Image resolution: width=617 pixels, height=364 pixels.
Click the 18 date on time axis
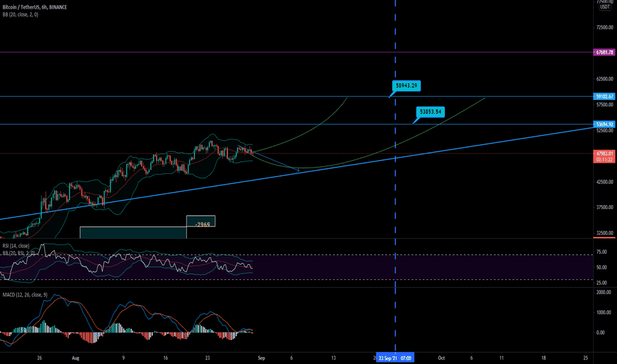pyautogui.click(x=544, y=358)
